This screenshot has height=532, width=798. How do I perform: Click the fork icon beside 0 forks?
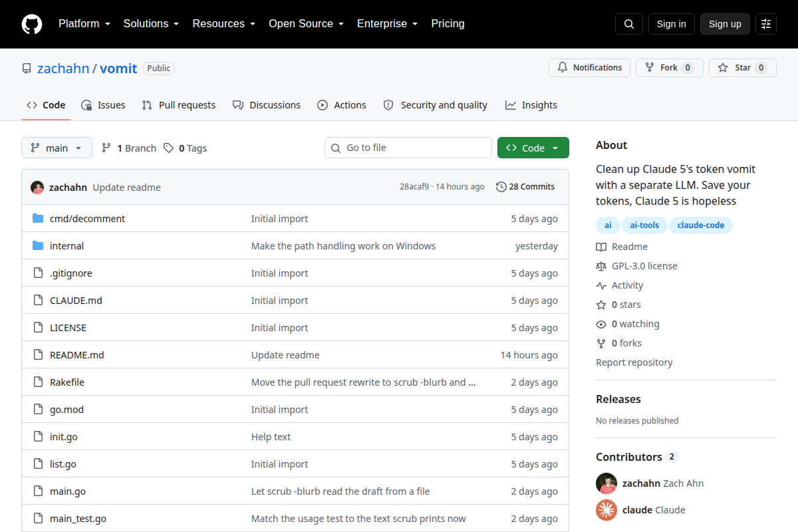click(x=601, y=343)
